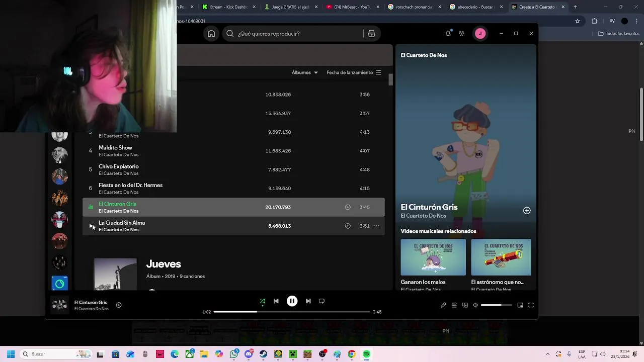Image resolution: width=644 pixels, height=362 pixels.
Task: Open the playback queue
Action: tap(454, 305)
